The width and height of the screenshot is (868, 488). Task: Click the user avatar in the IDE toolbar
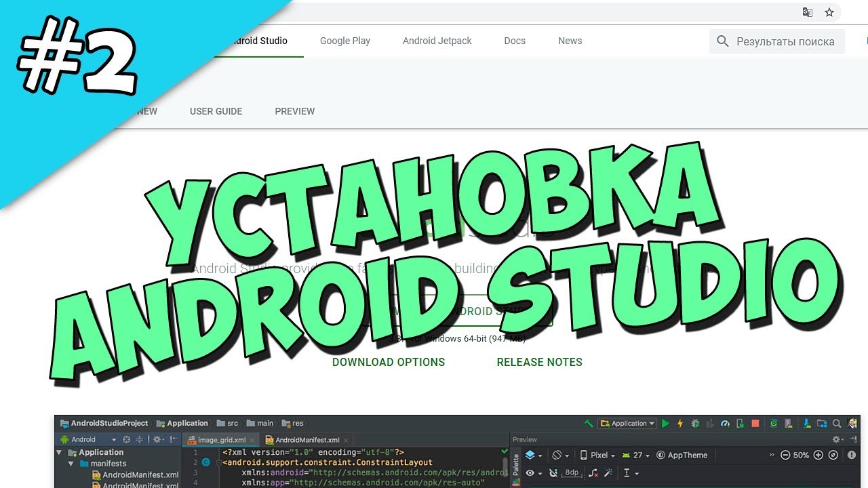point(852,424)
